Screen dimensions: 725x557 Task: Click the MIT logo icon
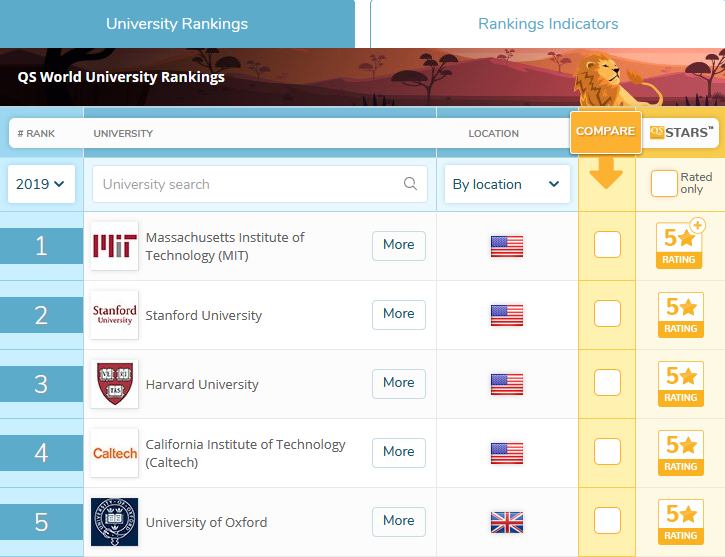click(x=115, y=246)
